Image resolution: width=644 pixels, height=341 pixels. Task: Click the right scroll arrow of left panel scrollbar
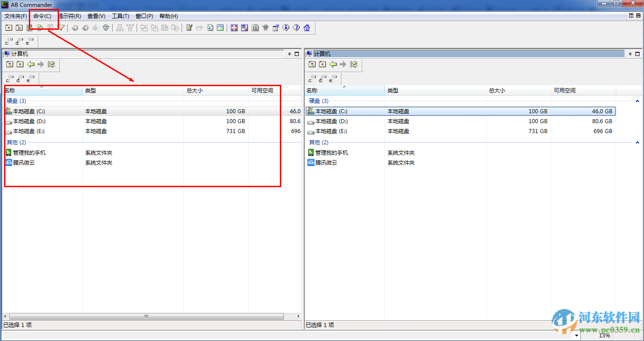point(298,317)
